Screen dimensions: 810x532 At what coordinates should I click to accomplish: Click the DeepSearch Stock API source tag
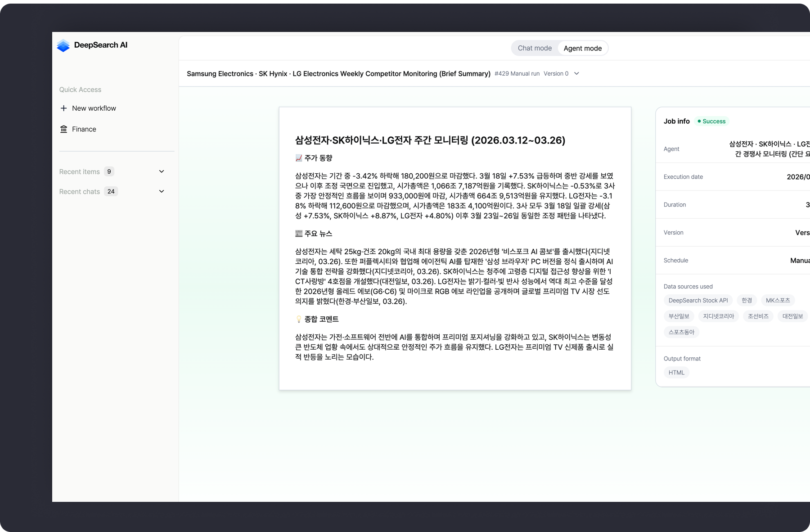pos(698,301)
